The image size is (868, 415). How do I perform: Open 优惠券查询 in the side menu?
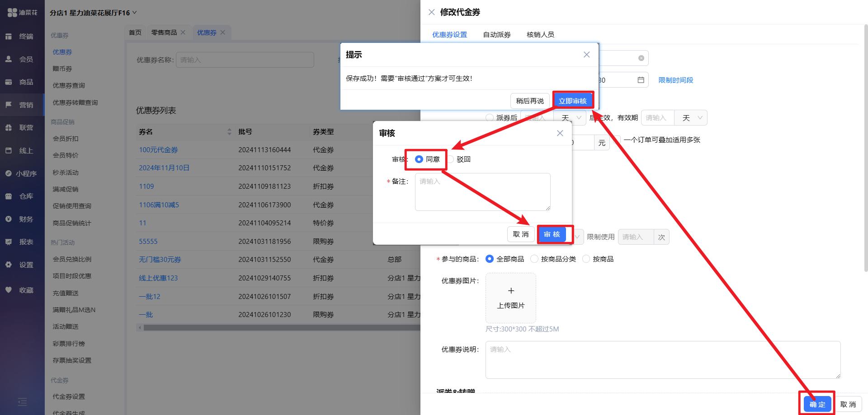tap(69, 85)
